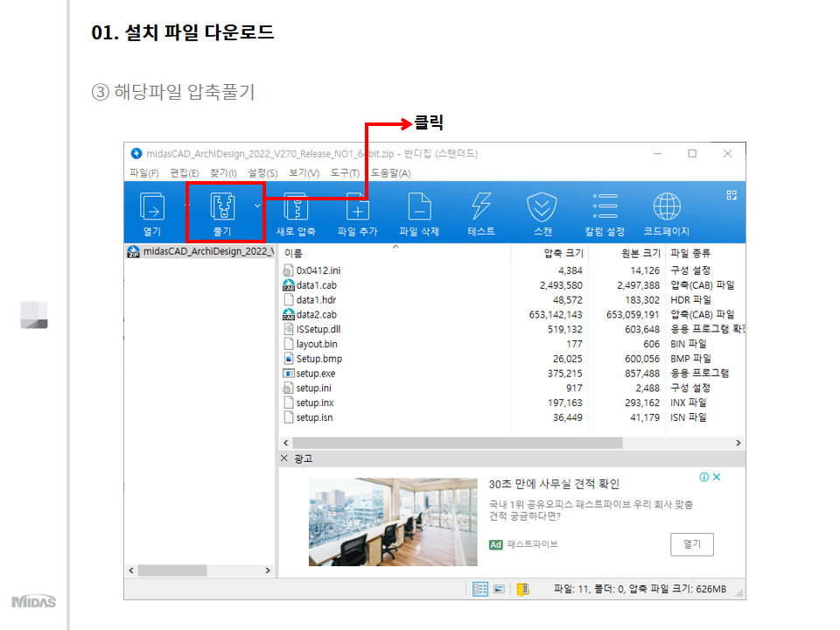
Task: Switch to details view icon in status bar
Action: pyautogui.click(x=480, y=589)
